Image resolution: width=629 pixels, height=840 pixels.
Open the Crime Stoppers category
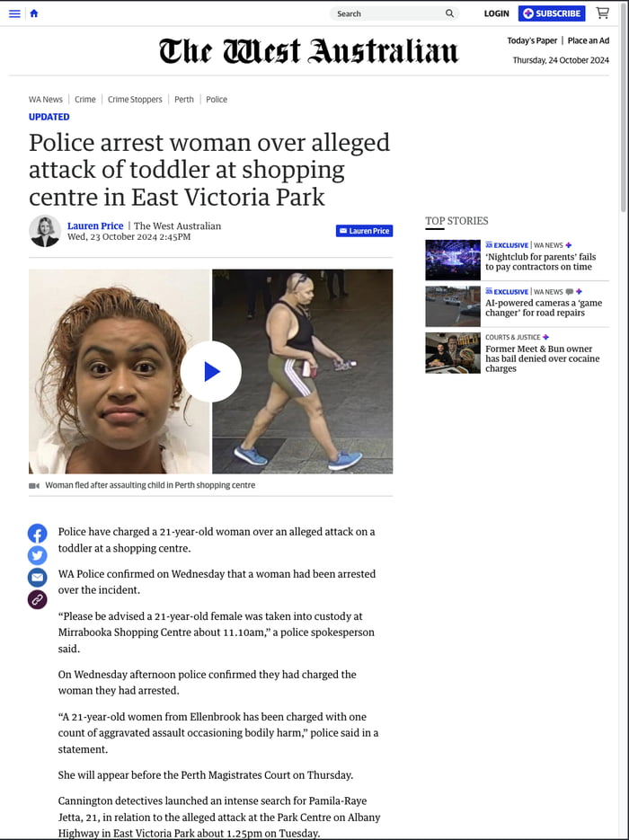135,99
